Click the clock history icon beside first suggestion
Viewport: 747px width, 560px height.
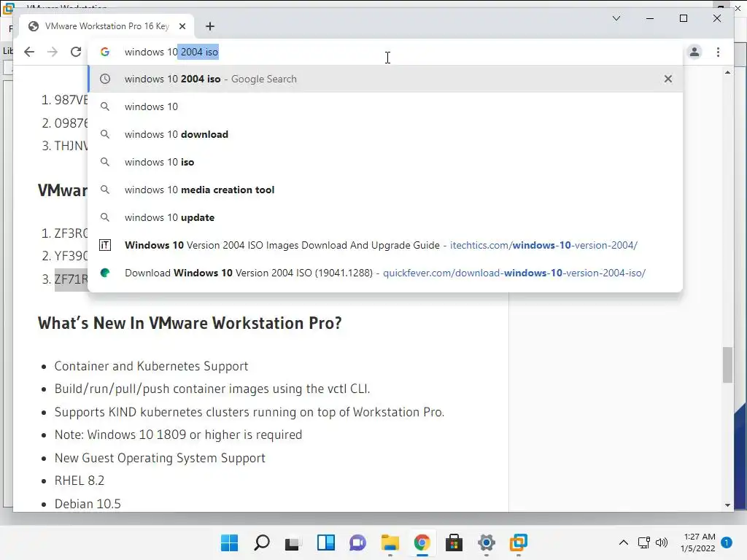point(105,79)
